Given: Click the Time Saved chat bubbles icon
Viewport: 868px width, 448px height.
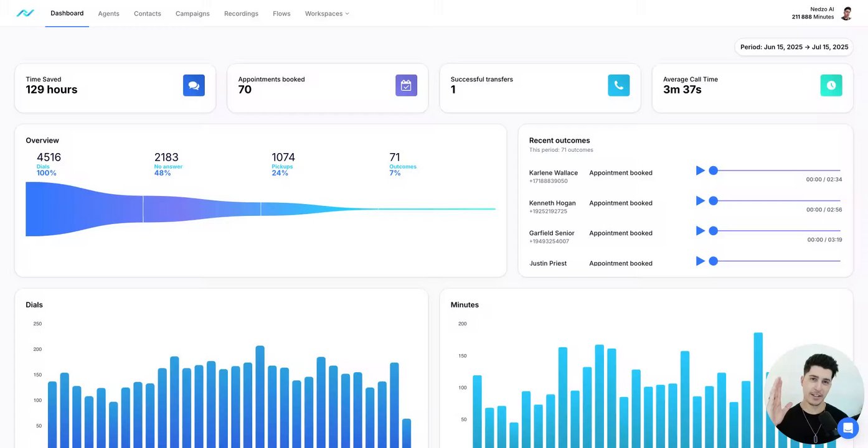Looking at the screenshot, I should [194, 85].
